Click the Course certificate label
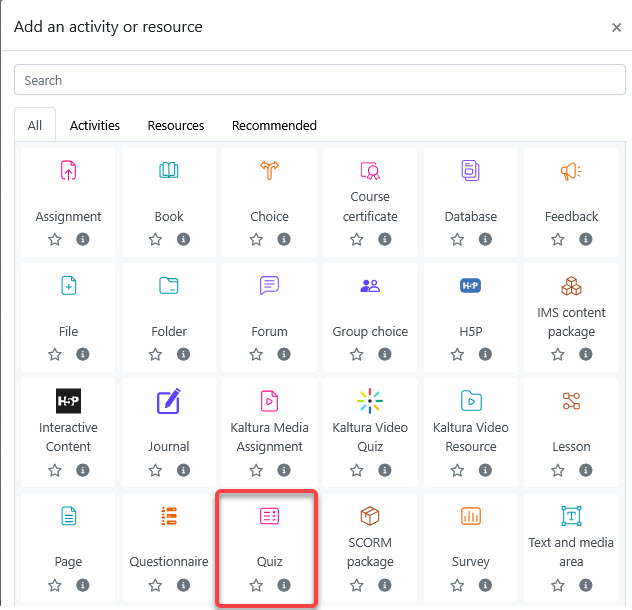Screen dimensions: 632x610 (x=370, y=207)
